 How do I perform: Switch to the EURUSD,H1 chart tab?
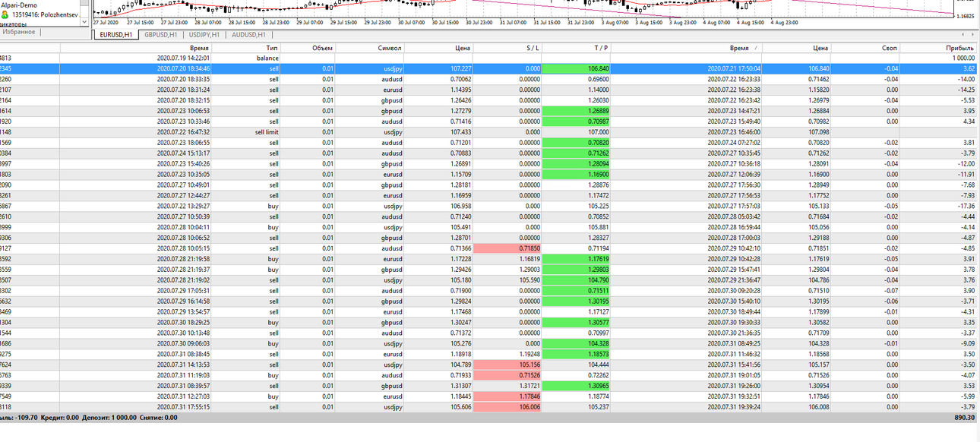click(x=116, y=35)
